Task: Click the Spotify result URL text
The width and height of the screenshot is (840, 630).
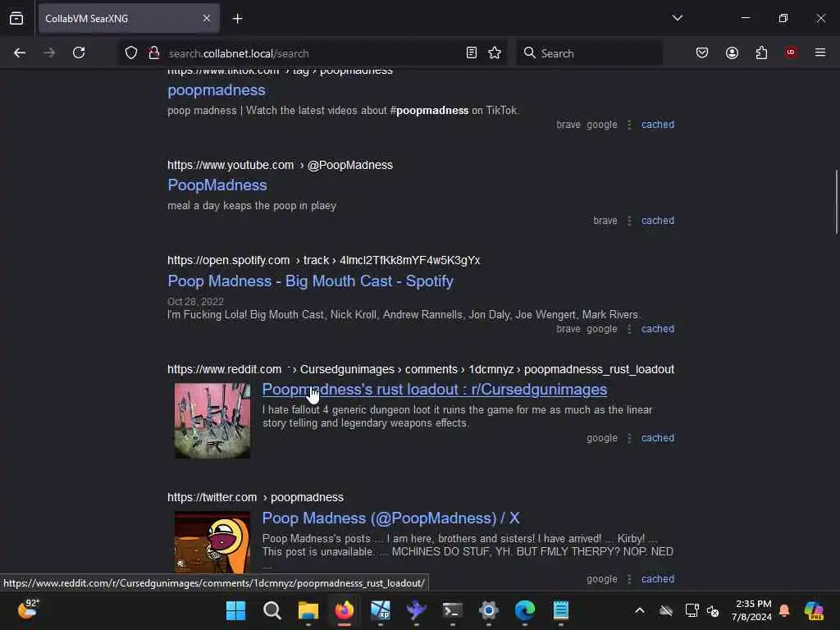Action: 323,260
